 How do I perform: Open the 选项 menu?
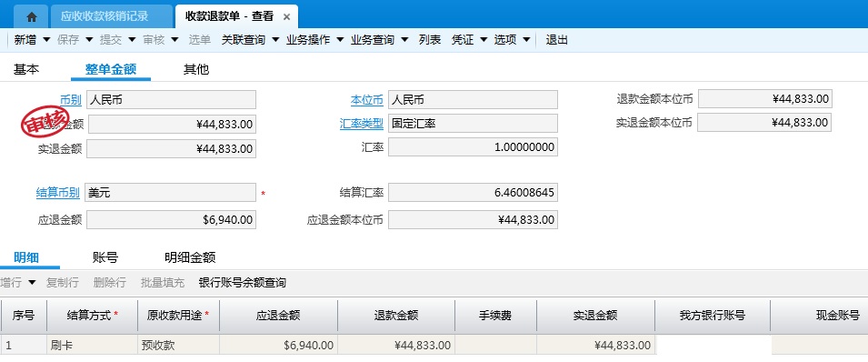click(504, 40)
